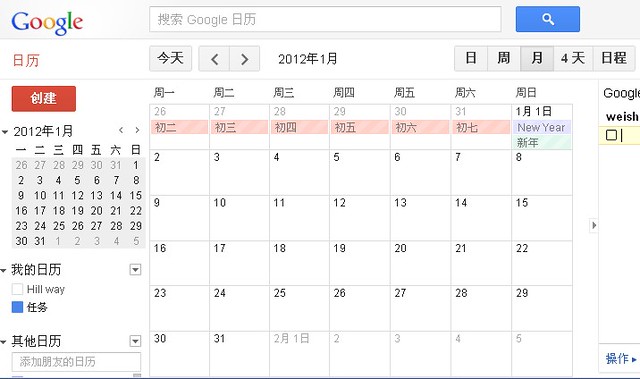Open the 新年 event on January 1
Image resolution: width=640 pixels, height=379 pixels.
[541, 142]
